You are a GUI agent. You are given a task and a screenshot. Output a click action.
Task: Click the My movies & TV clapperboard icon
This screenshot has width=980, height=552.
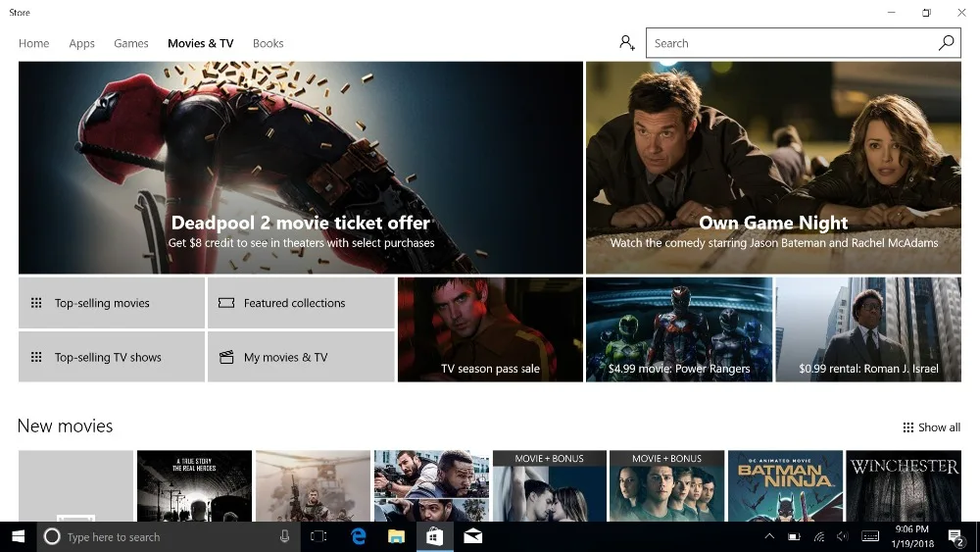pos(226,357)
